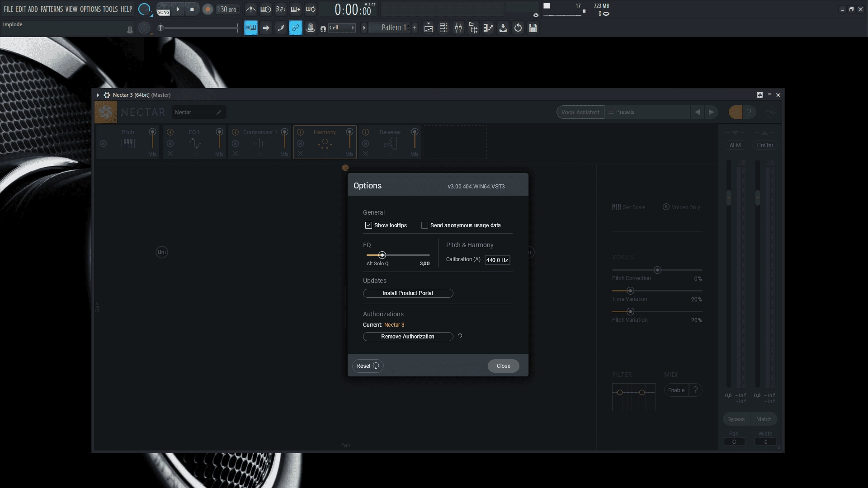Click the auto-scroll arrow icon
The width and height of the screenshot is (868, 488).
point(266,28)
